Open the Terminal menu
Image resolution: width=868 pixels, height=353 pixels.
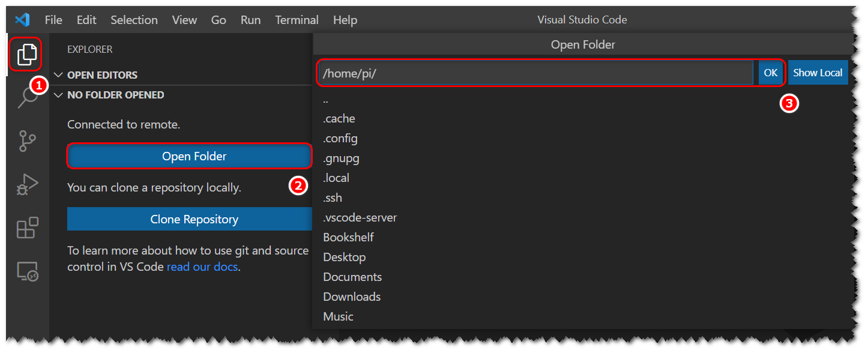tap(297, 20)
